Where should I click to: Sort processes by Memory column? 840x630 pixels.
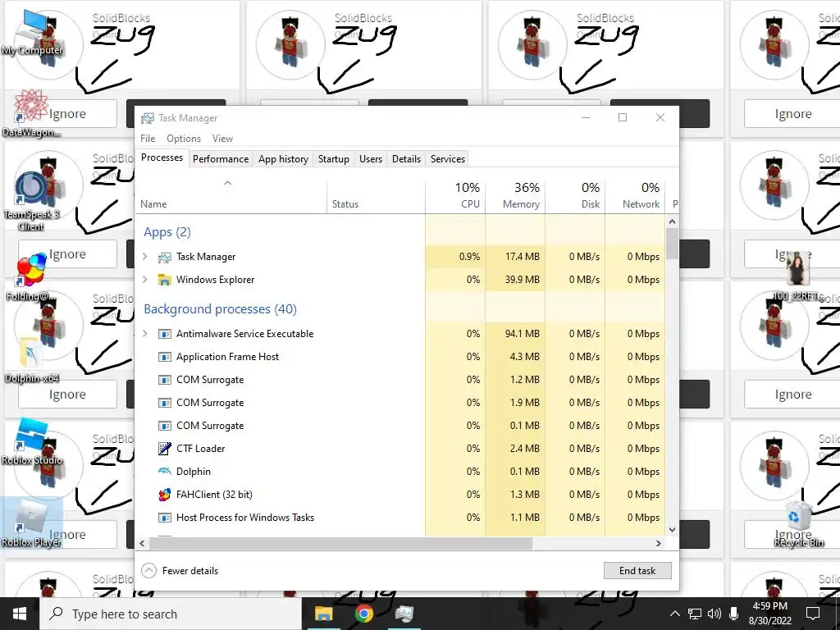515,195
